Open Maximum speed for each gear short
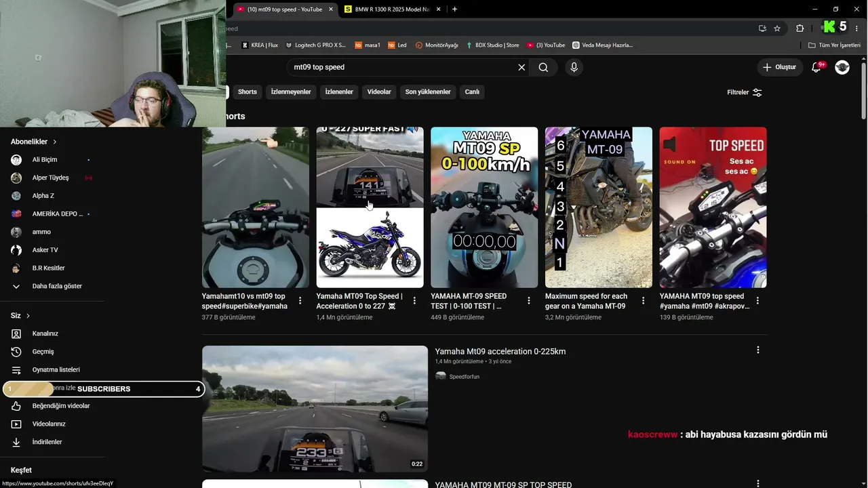The width and height of the screenshot is (868, 488). (599, 207)
